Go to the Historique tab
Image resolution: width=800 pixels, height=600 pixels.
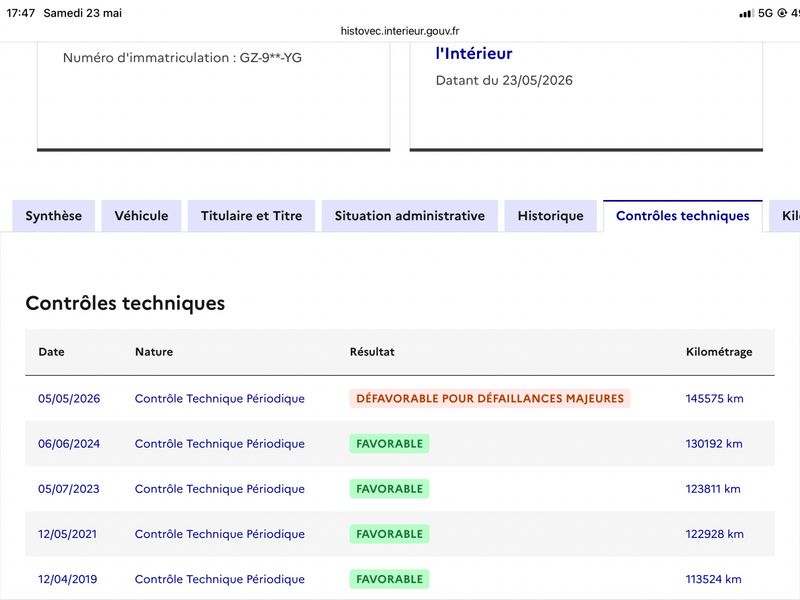click(x=551, y=216)
